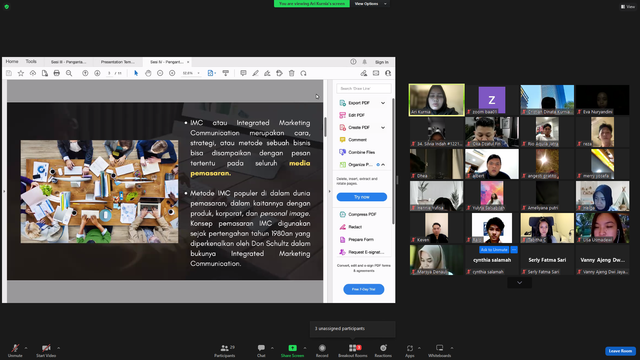Click the Free 7-Day Trial button
Image resolution: width=640 pixels, height=360 pixels.
363,289
